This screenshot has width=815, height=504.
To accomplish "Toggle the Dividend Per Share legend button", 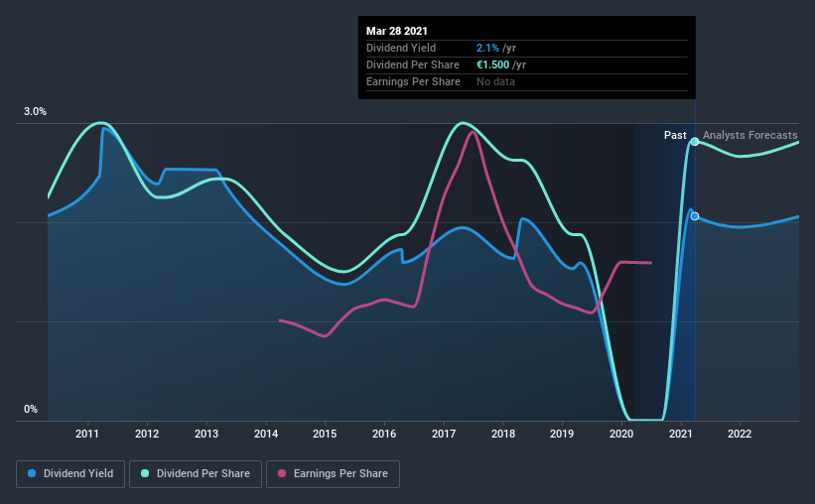I will [196, 474].
